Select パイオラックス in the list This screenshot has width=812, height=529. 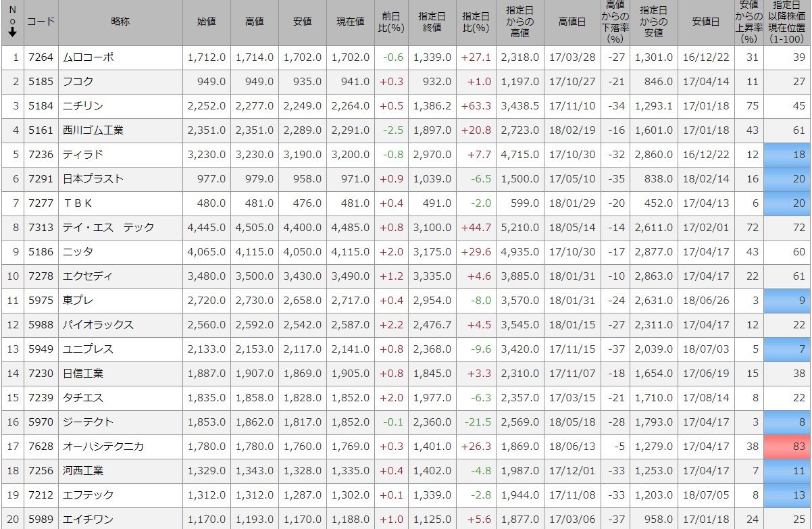click(x=98, y=325)
